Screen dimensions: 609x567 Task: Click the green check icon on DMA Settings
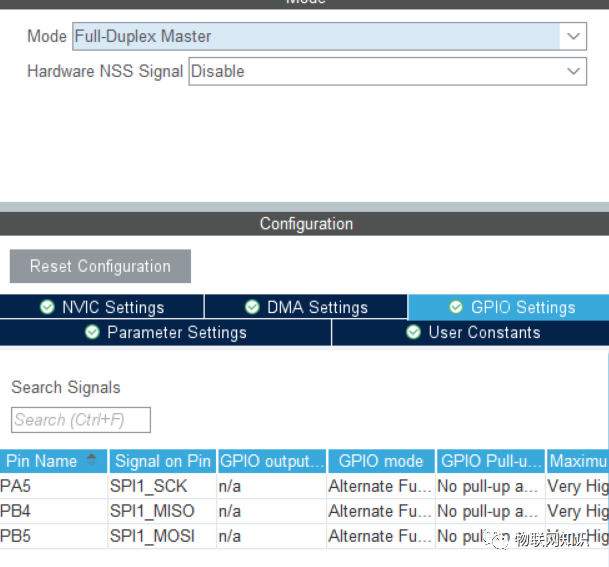pos(252,307)
